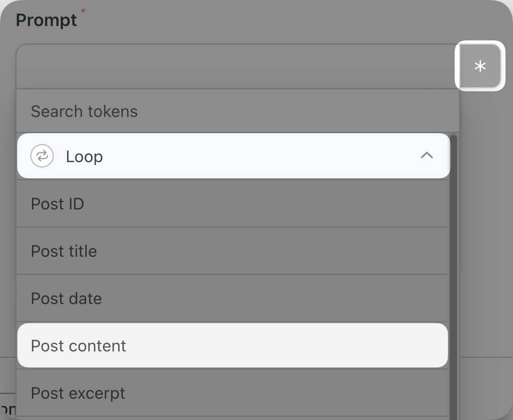513x420 pixels.
Task: Click the word title in Post title
Action: coord(82,251)
